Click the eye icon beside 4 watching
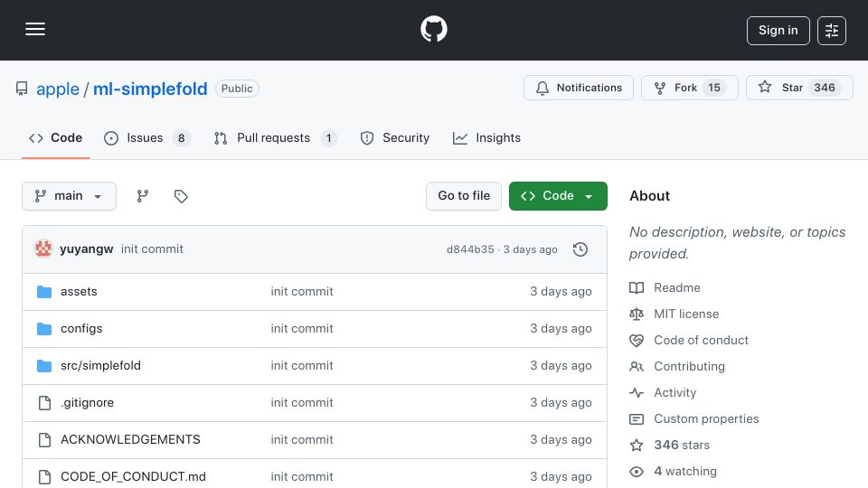This screenshot has height=488, width=868. (637, 472)
